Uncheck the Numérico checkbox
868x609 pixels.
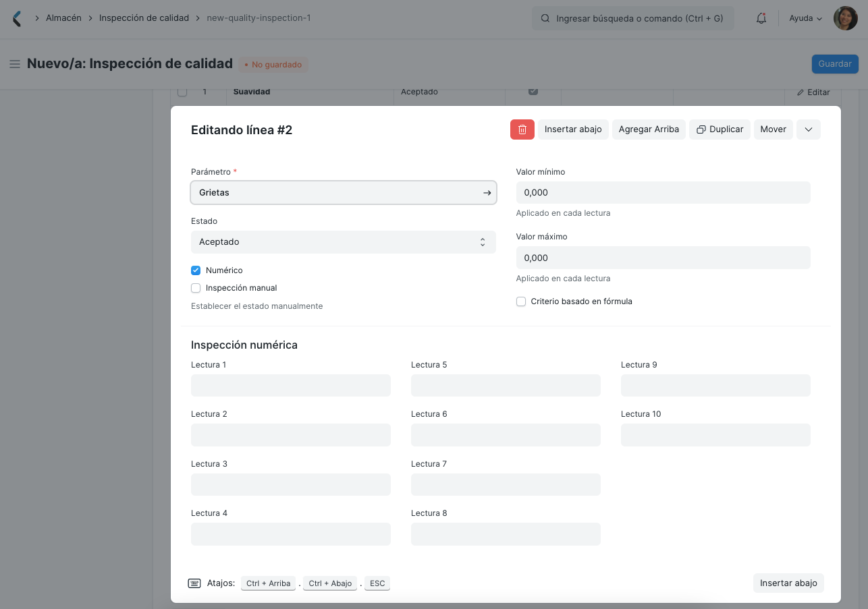click(196, 270)
